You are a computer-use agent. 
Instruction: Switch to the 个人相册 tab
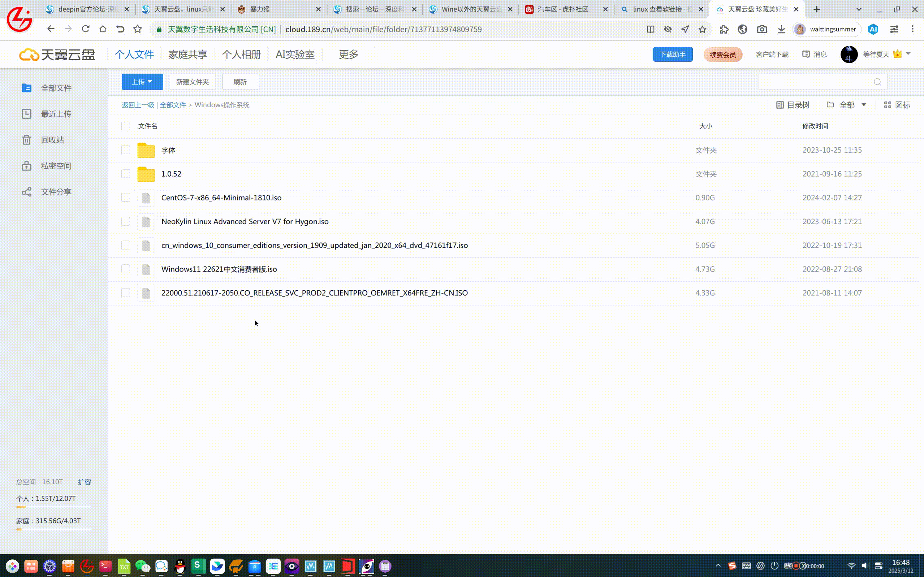click(242, 55)
